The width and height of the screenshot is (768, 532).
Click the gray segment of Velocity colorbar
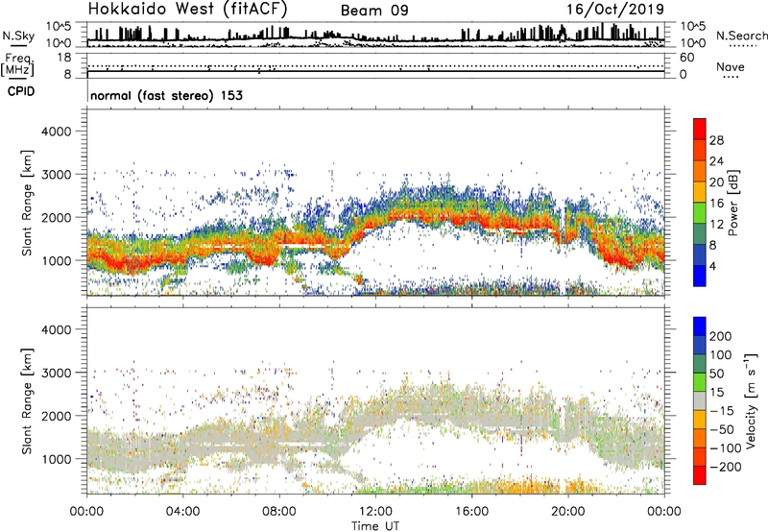click(700, 400)
